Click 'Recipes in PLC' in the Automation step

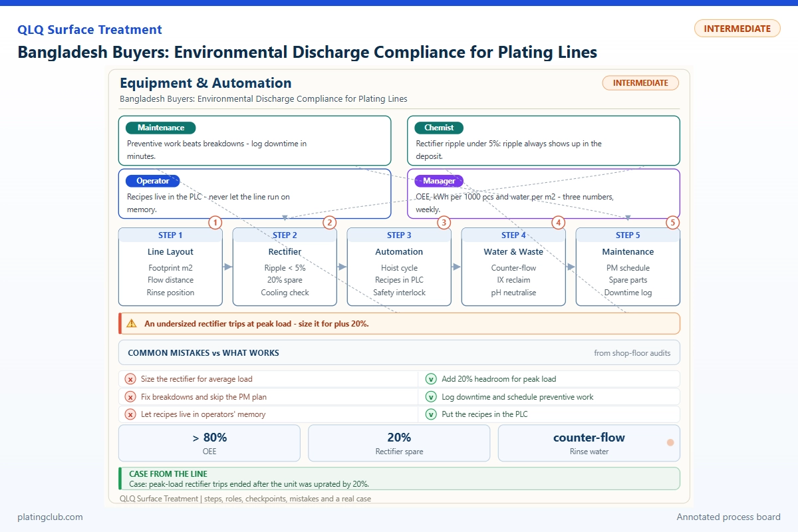click(x=399, y=280)
